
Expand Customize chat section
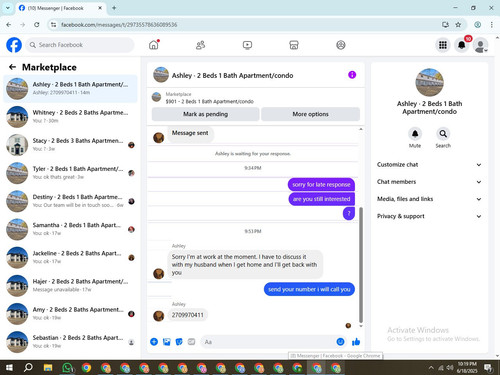[x=429, y=165]
